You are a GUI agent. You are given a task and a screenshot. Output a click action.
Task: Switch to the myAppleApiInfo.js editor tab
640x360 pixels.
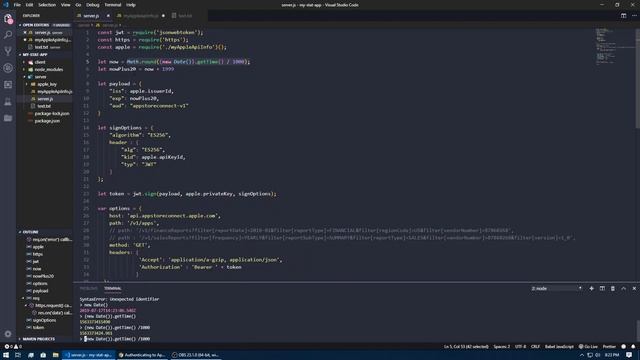(x=140, y=16)
